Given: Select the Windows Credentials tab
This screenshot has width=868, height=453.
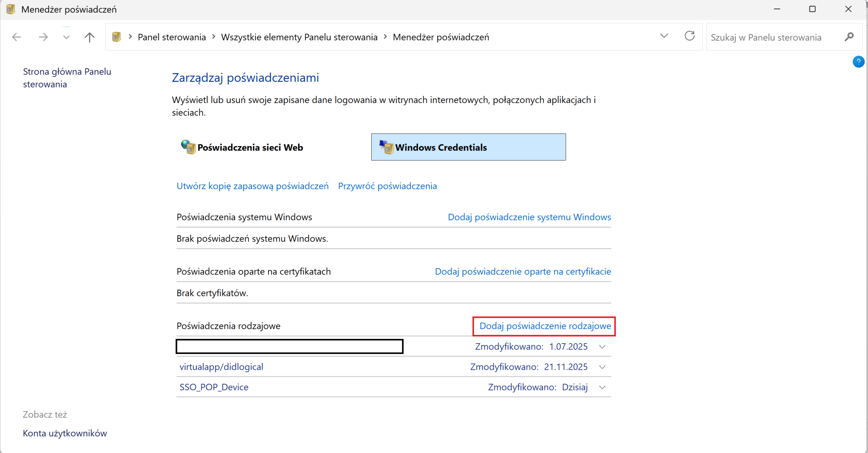Looking at the screenshot, I should [468, 147].
